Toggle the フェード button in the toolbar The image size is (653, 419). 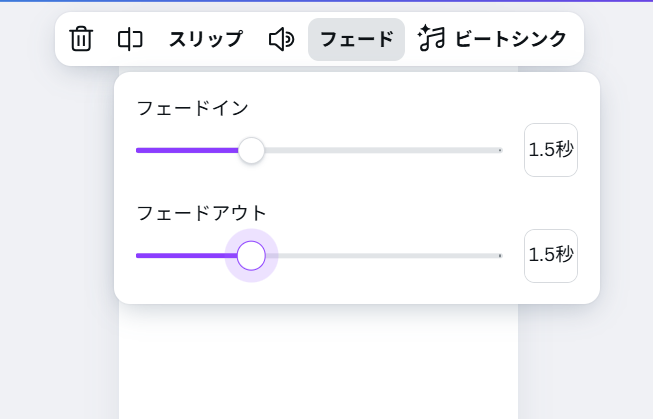tap(356, 40)
